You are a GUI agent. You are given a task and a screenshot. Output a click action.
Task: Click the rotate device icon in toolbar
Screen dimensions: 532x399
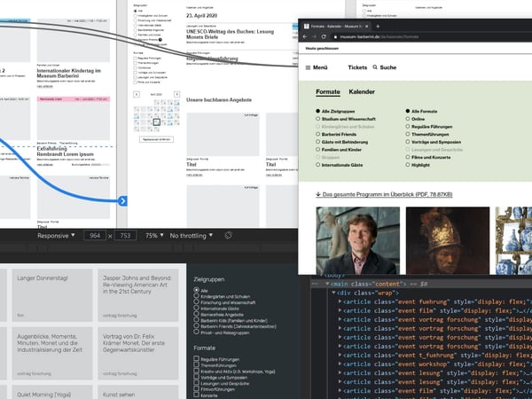229,235
